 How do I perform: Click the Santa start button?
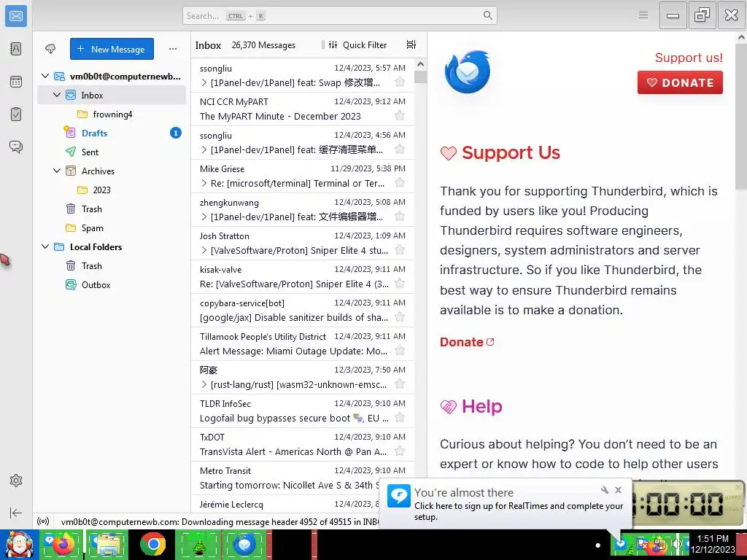[x=19, y=544]
